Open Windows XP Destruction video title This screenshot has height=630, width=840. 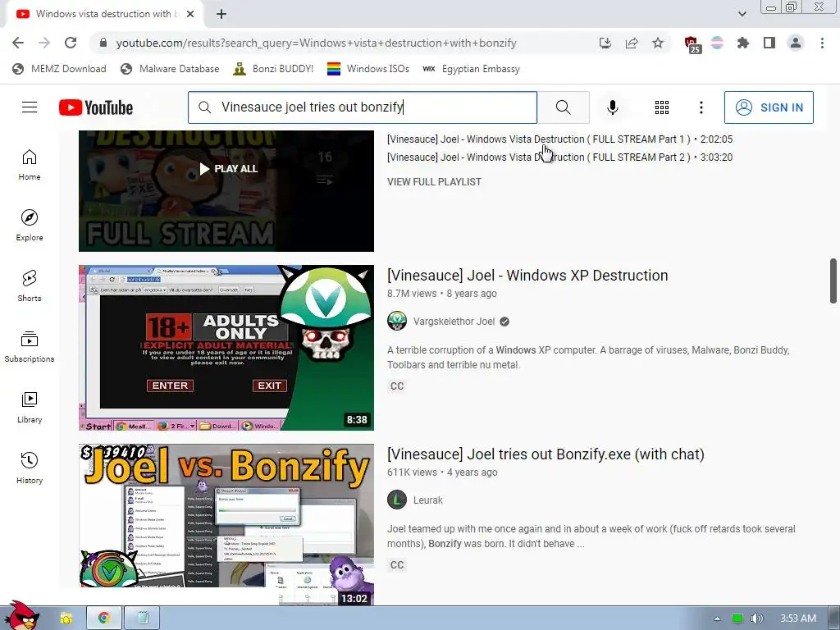[x=527, y=275]
